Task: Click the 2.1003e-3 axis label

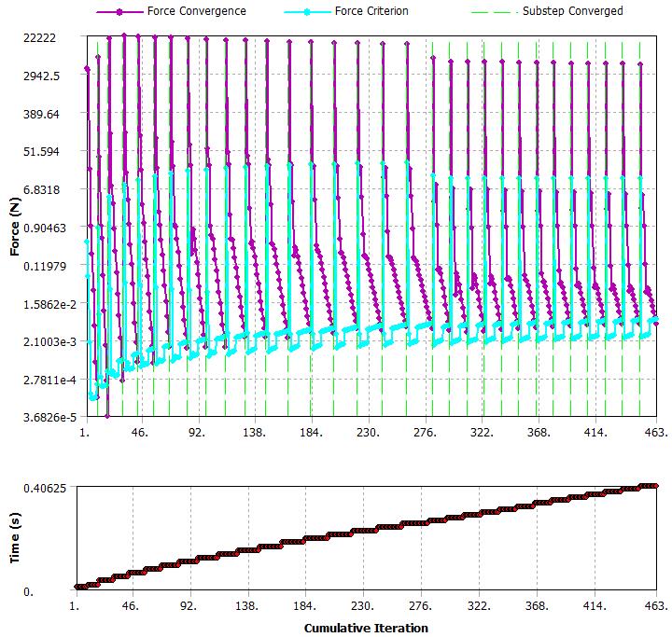Action: 49,341
